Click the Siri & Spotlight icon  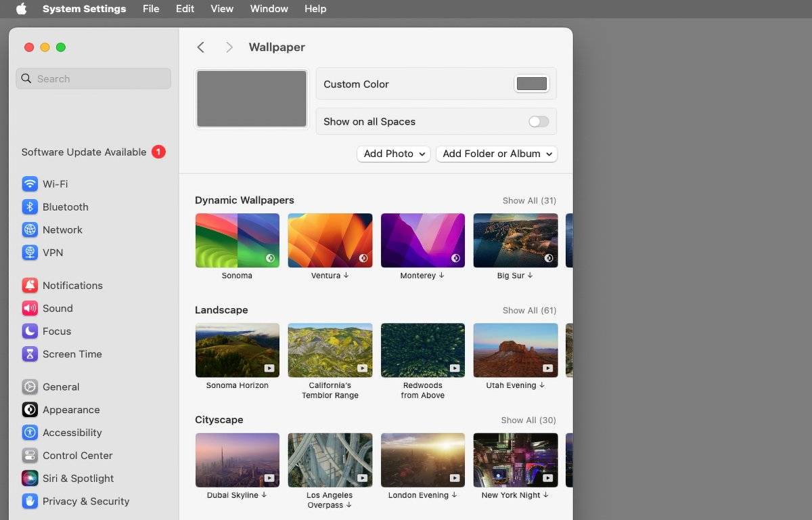pos(30,479)
